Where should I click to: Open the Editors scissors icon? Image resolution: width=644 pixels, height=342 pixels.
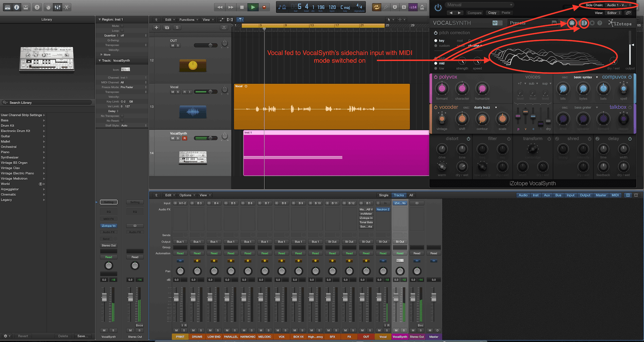click(x=67, y=7)
